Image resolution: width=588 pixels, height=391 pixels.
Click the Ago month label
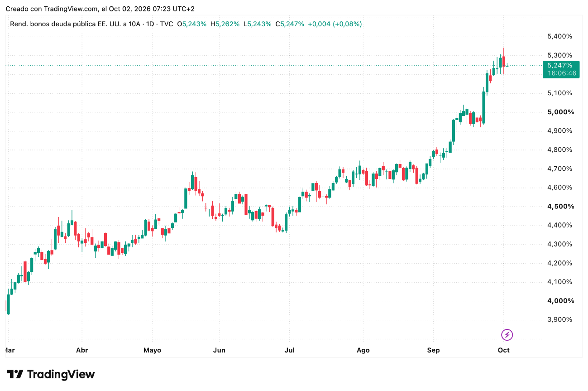pyautogui.click(x=363, y=350)
